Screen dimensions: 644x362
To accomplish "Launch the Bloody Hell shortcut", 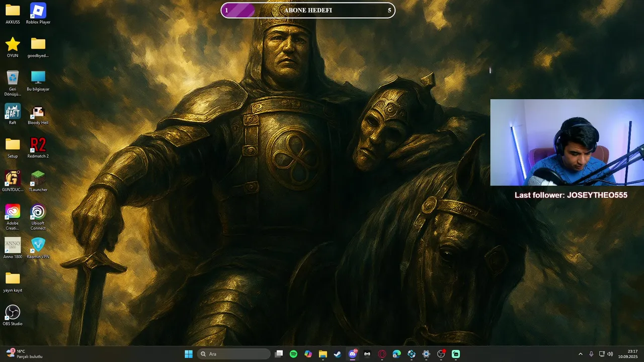I will point(38,114).
